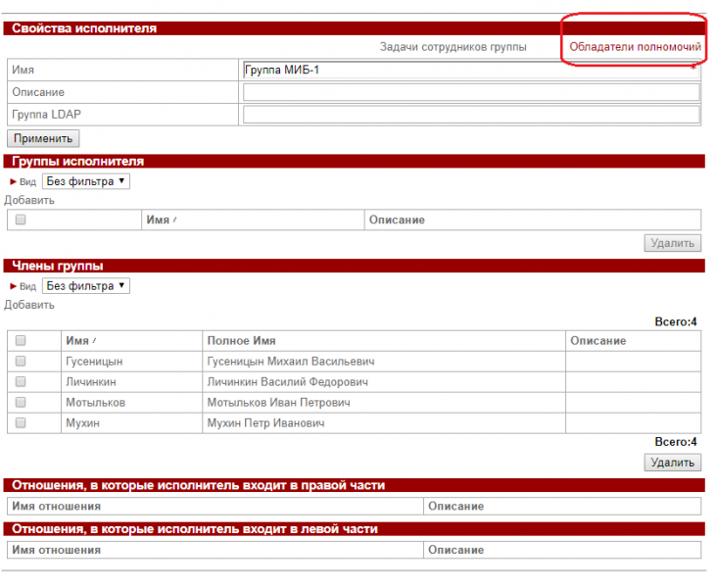This screenshot has height=588, width=717.
Task: Click Удалить button under Члены группы
Action: point(672,463)
